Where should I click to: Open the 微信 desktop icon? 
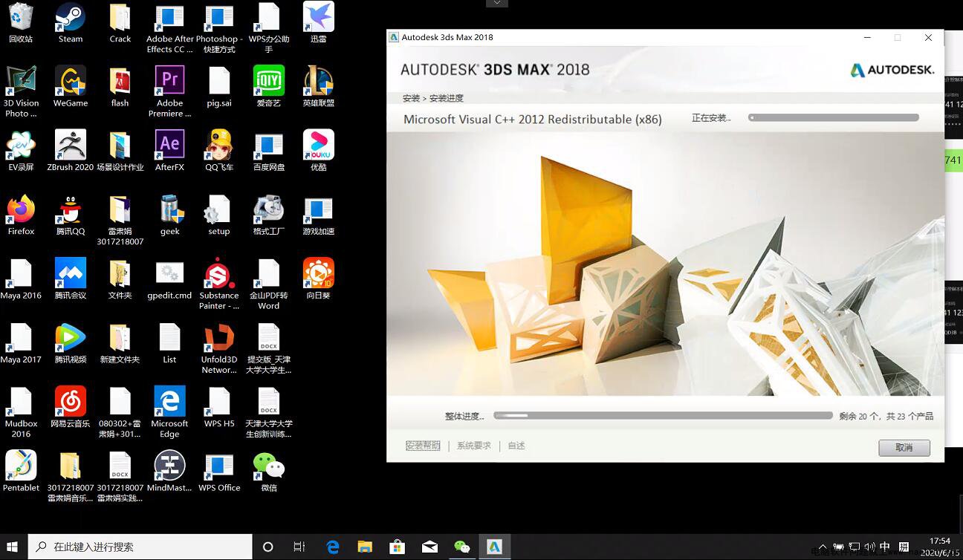[x=269, y=472]
